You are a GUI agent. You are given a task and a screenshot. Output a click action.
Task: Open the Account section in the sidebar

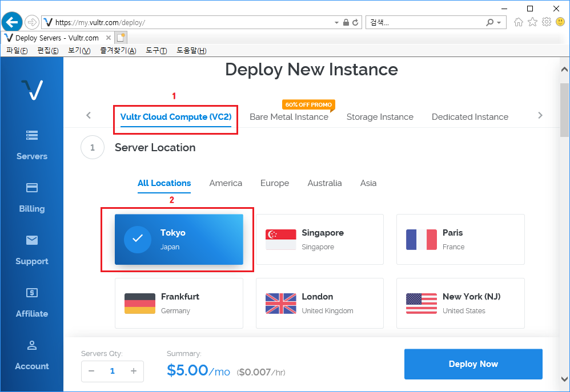[x=32, y=355]
